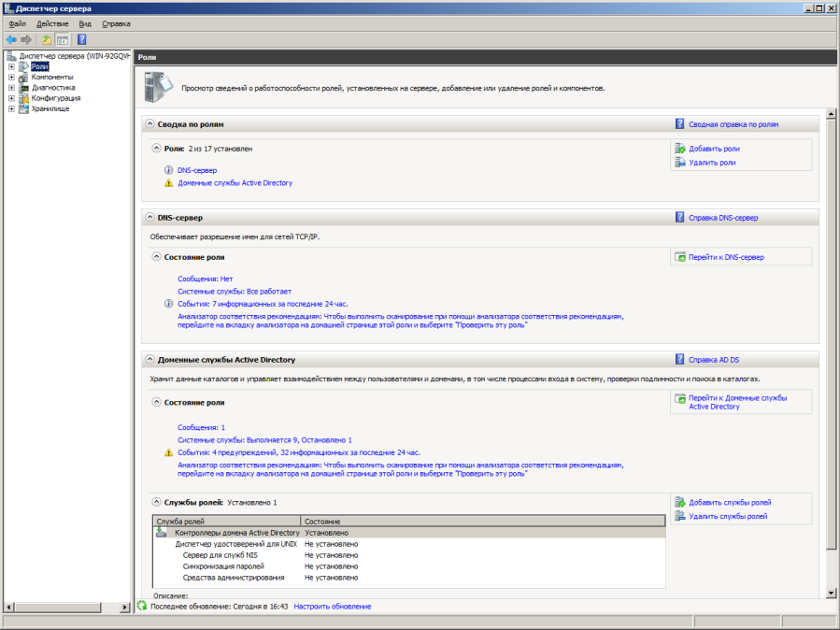Click the refresh icon near Последнее обновление
The height and width of the screenshot is (630, 840).
142,606
